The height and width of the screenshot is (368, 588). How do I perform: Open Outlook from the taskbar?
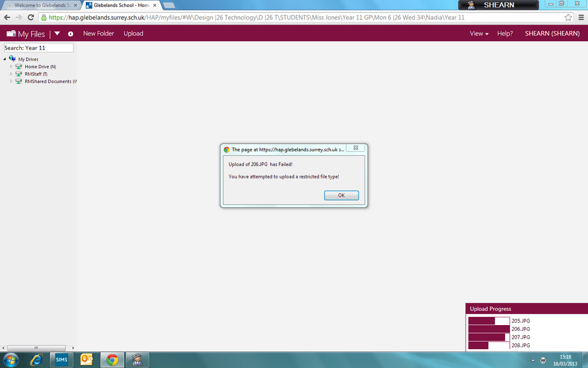(86, 360)
